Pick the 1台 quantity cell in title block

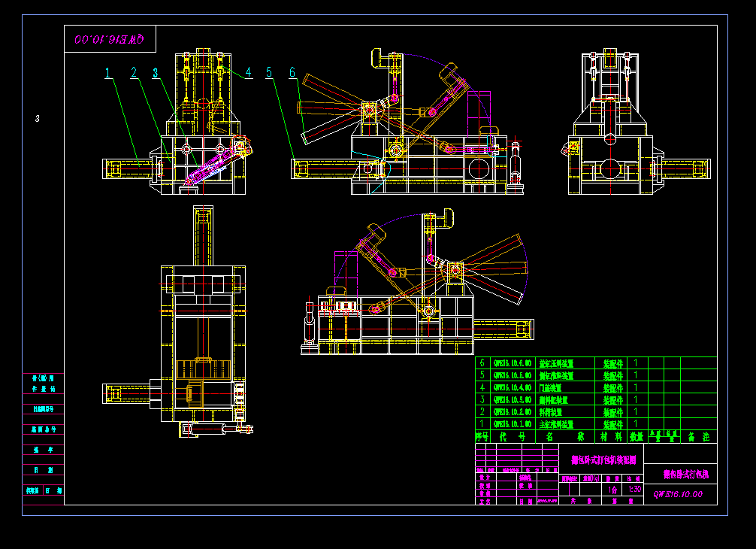pos(613,489)
